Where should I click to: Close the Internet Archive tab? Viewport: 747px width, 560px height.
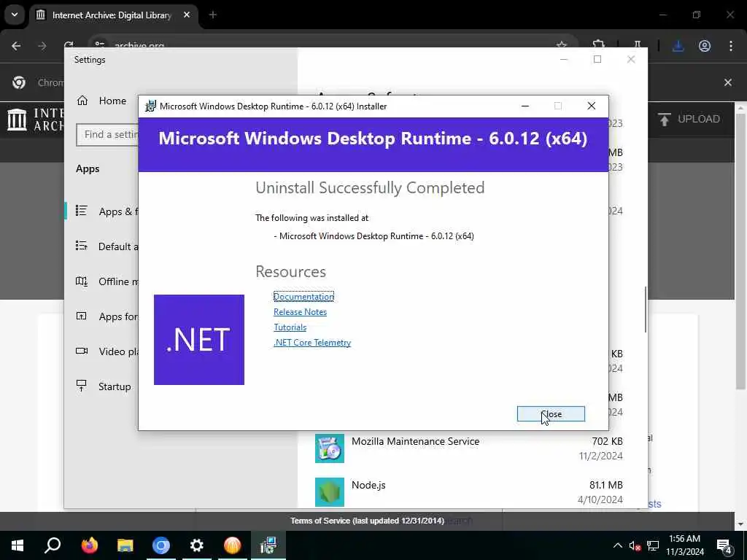click(x=187, y=15)
